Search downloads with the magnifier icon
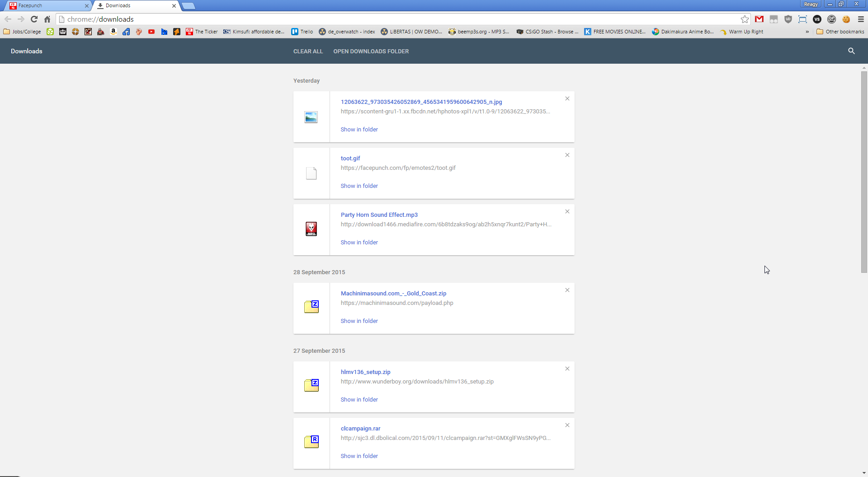Image resolution: width=868 pixels, height=477 pixels. point(851,51)
